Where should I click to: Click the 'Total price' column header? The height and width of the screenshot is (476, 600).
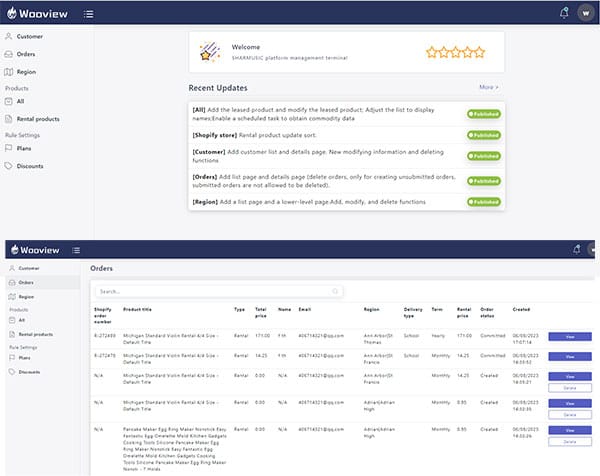[x=261, y=312]
